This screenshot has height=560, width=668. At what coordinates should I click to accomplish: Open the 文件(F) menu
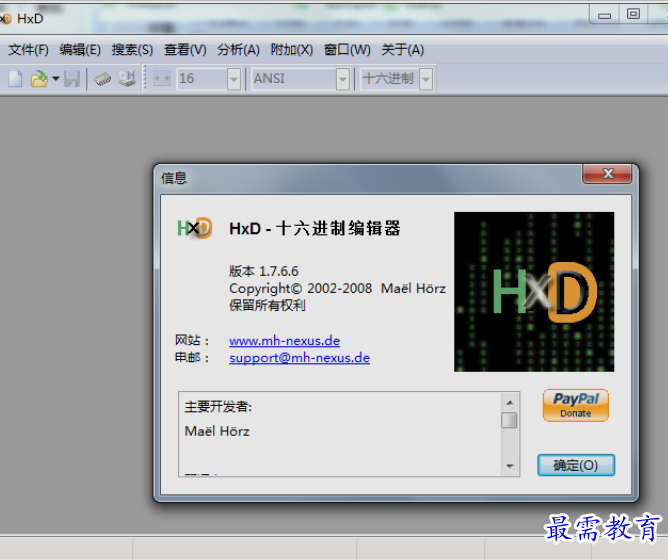pyautogui.click(x=28, y=50)
